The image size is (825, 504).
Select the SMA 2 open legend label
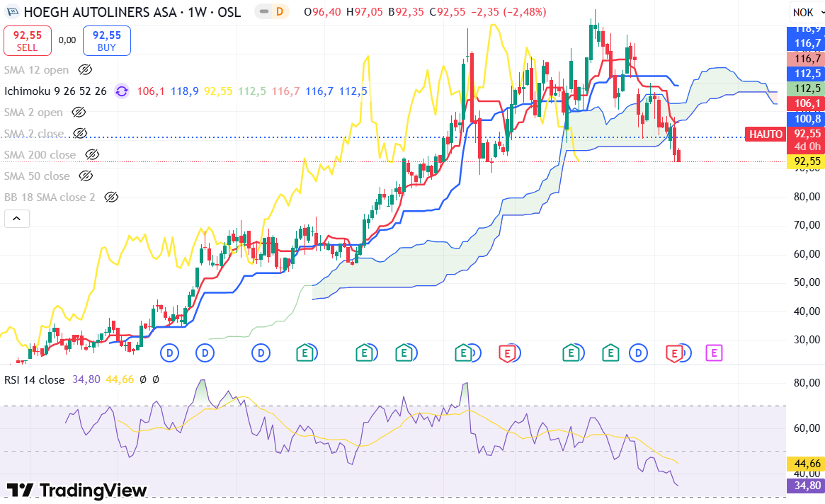pyautogui.click(x=33, y=112)
